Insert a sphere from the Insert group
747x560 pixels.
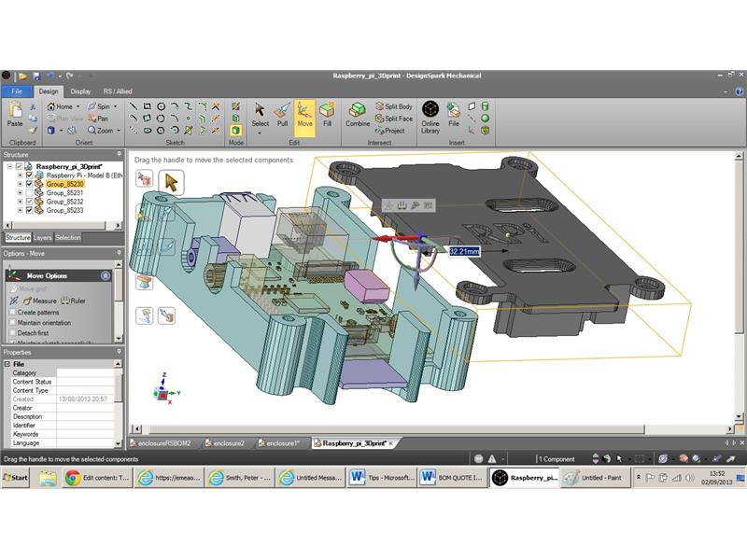485,119
